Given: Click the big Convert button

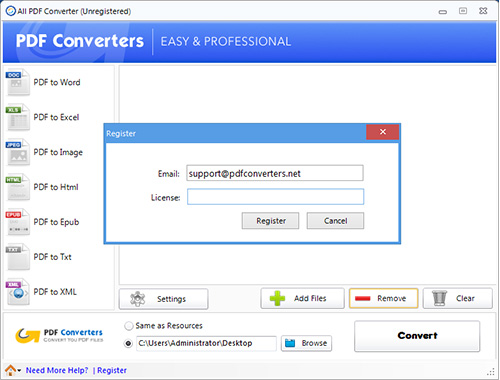Looking at the screenshot, I should 417,336.
